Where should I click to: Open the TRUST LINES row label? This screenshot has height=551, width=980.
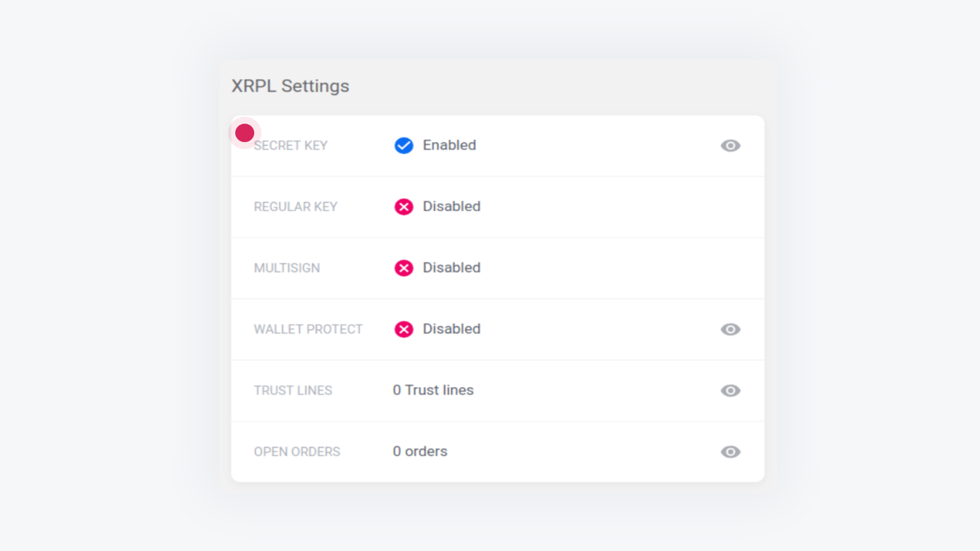293,390
